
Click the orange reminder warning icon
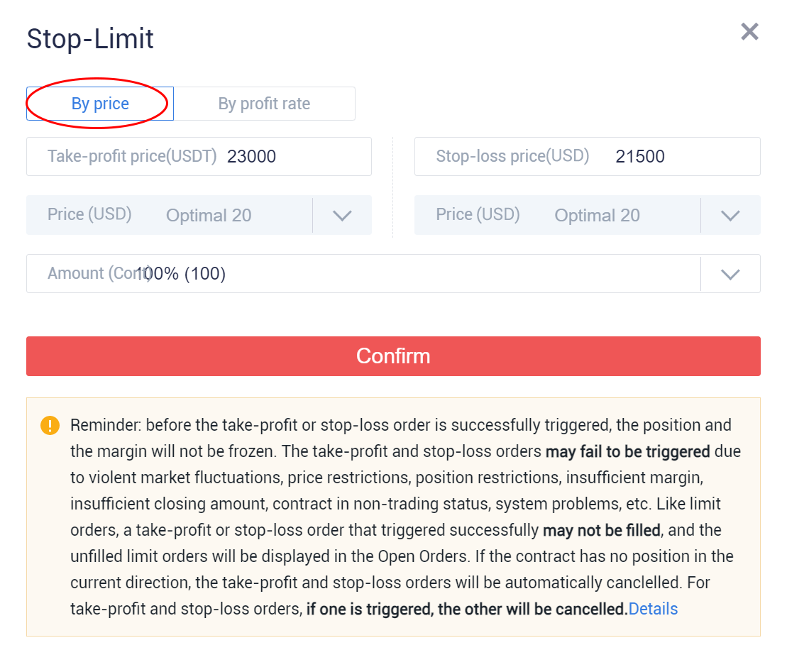point(50,425)
